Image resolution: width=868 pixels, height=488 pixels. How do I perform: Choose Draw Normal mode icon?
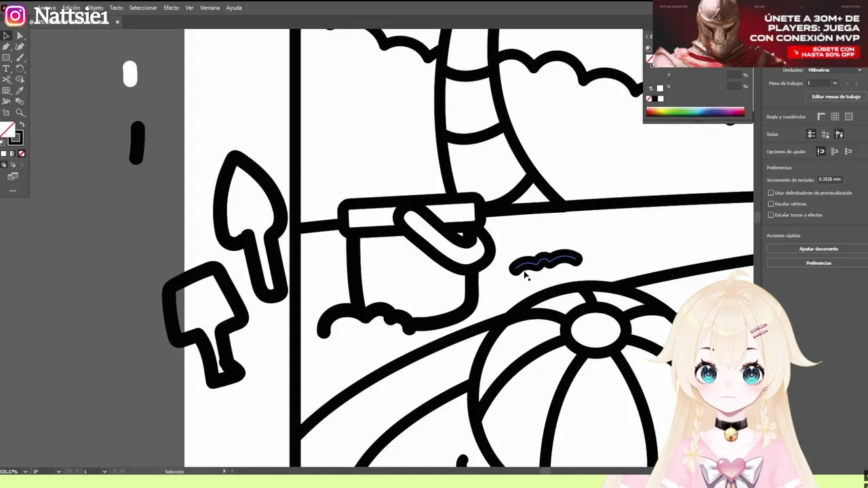3,165
